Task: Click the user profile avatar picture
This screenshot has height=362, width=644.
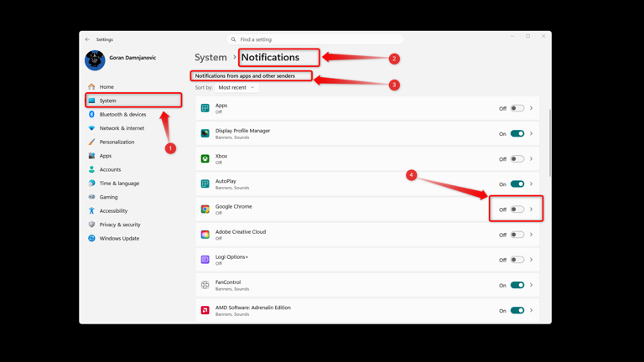Action: (95, 60)
